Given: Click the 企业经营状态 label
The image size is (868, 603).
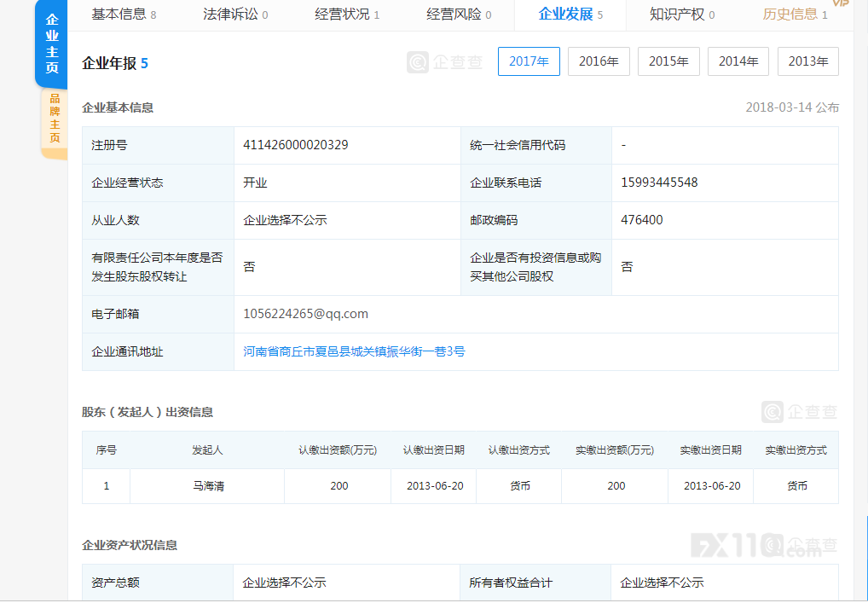Looking at the screenshot, I should coord(127,183).
